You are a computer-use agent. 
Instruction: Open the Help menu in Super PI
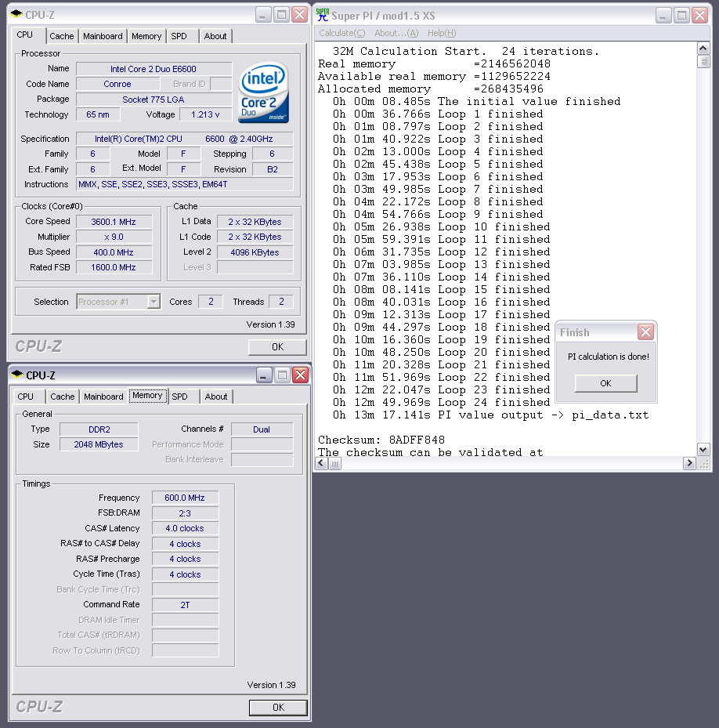[x=442, y=33]
